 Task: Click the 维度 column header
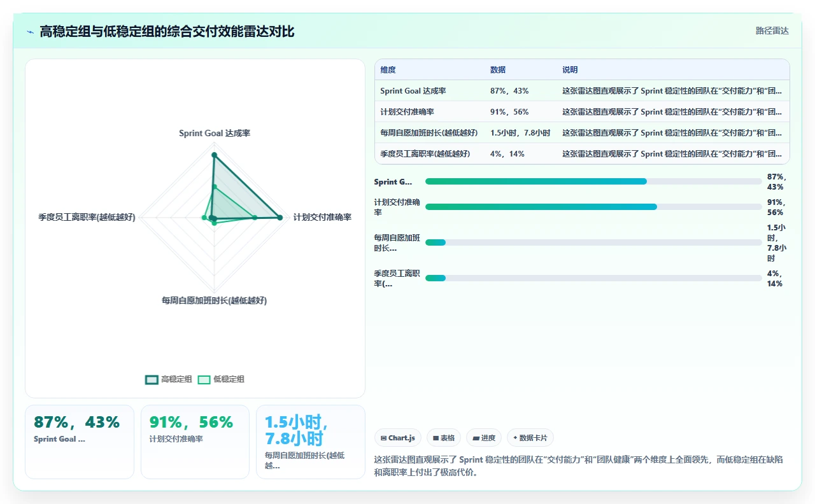(x=388, y=70)
